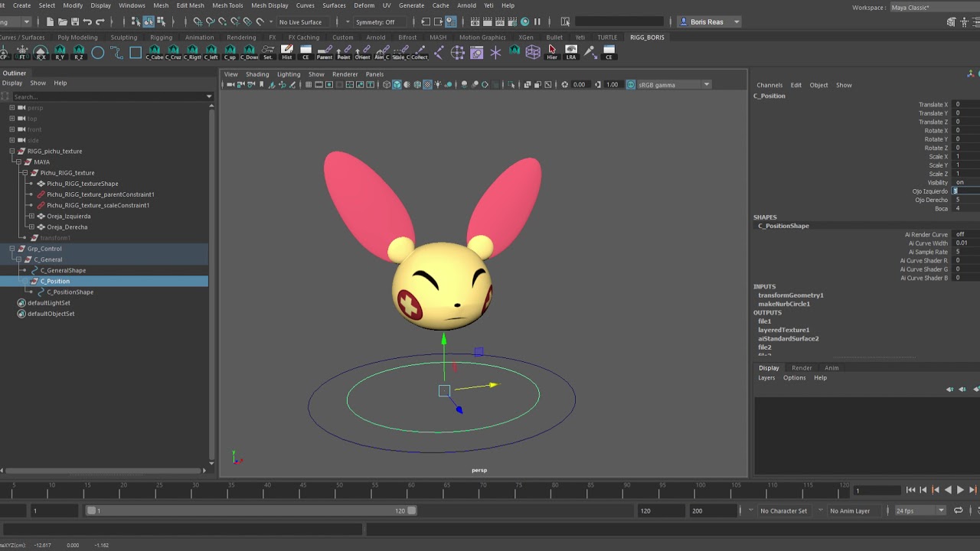Click the NURBS circle shelf icon
The width and height of the screenshot is (980, 551).
98,52
